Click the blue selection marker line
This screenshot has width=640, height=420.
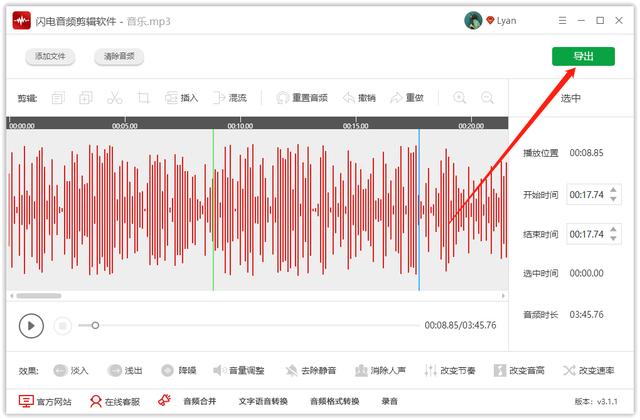click(x=419, y=210)
